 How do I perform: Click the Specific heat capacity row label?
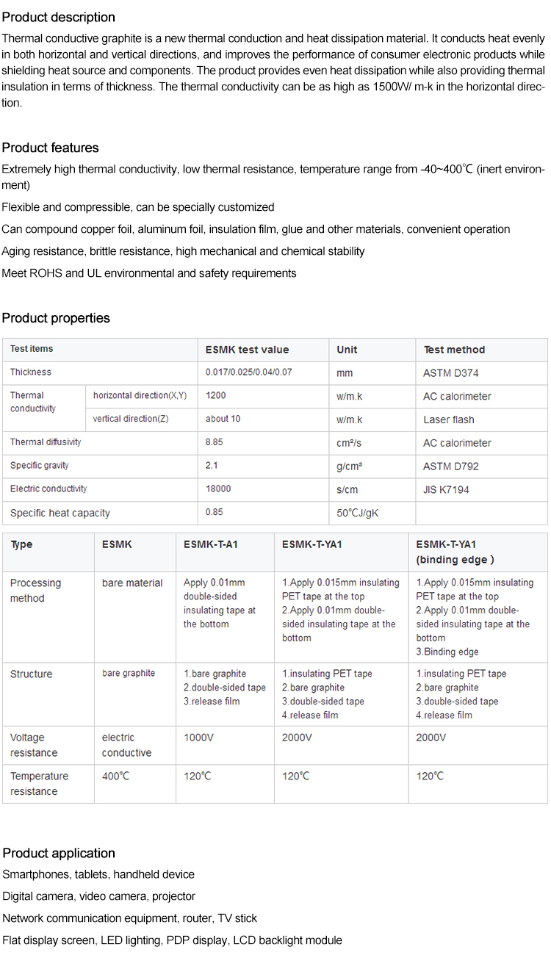60,513
